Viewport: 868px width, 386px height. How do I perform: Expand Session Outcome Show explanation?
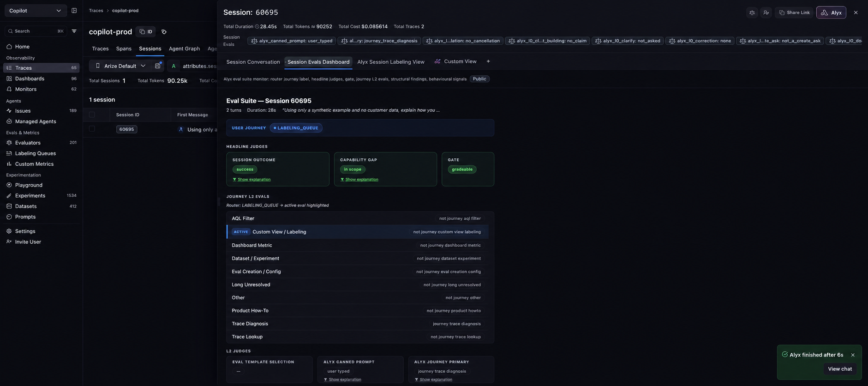tap(251, 180)
